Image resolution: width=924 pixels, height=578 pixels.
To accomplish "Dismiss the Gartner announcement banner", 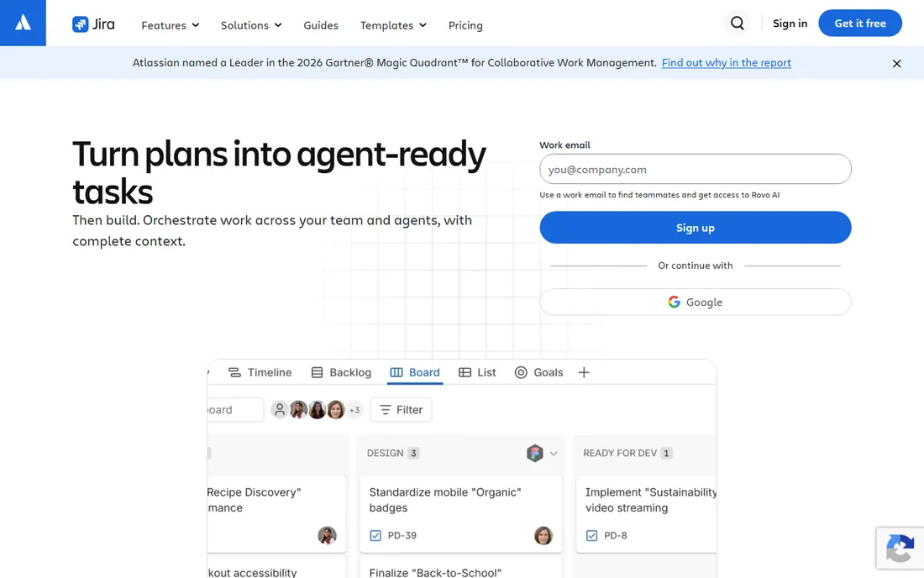I will tap(896, 64).
